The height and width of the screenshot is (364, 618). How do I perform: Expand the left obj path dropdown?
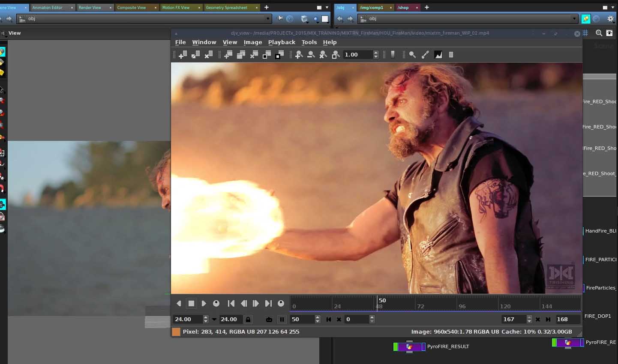(x=268, y=19)
